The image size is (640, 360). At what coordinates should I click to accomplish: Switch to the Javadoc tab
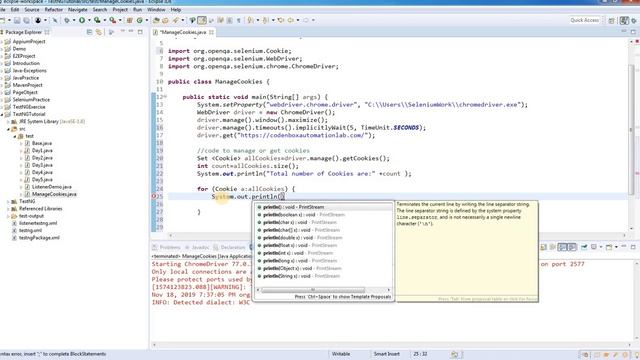pyautogui.click(x=197, y=247)
